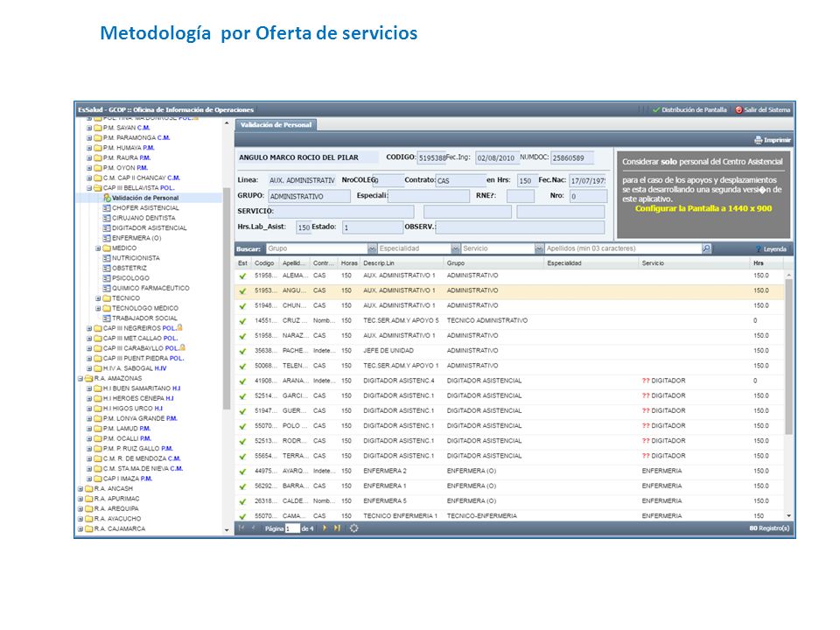Screen dimensions: 840x630
Task: Expand the TECNOLOGO MEDICO folder node
Action: [x=98, y=309]
